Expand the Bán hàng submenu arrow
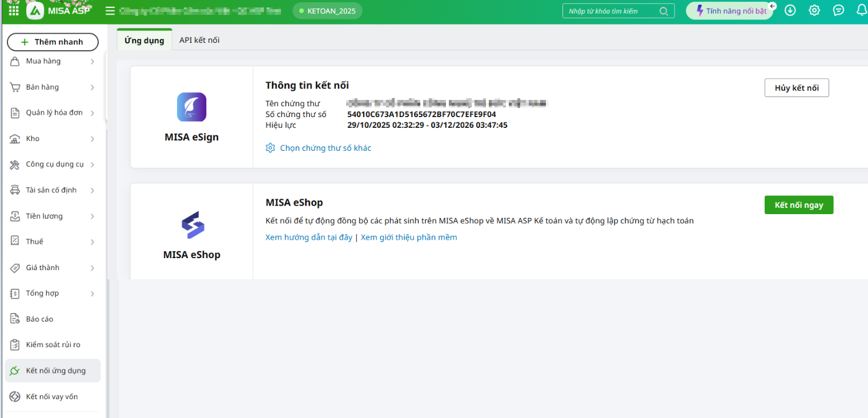This screenshot has height=418, width=868. [92, 87]
